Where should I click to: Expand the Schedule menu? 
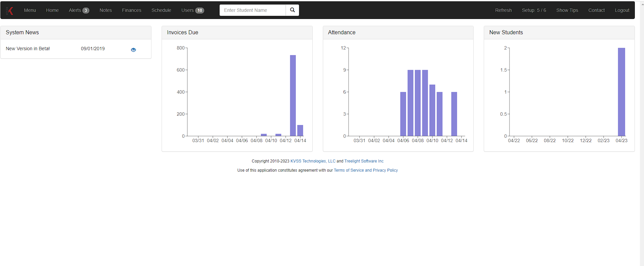pyautogui.click(x=161, y=10)
